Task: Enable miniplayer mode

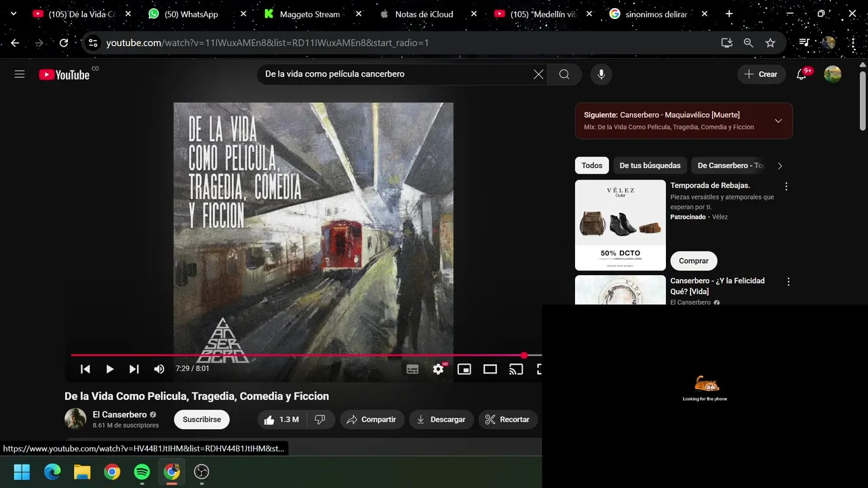Action: (x=464, y=369)
